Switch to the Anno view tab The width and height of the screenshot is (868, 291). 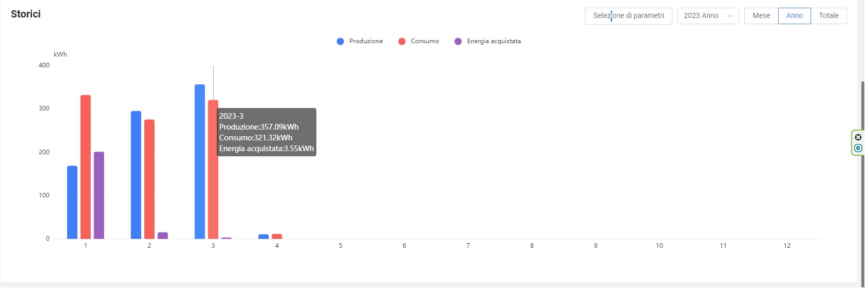(x=794, y=16)
